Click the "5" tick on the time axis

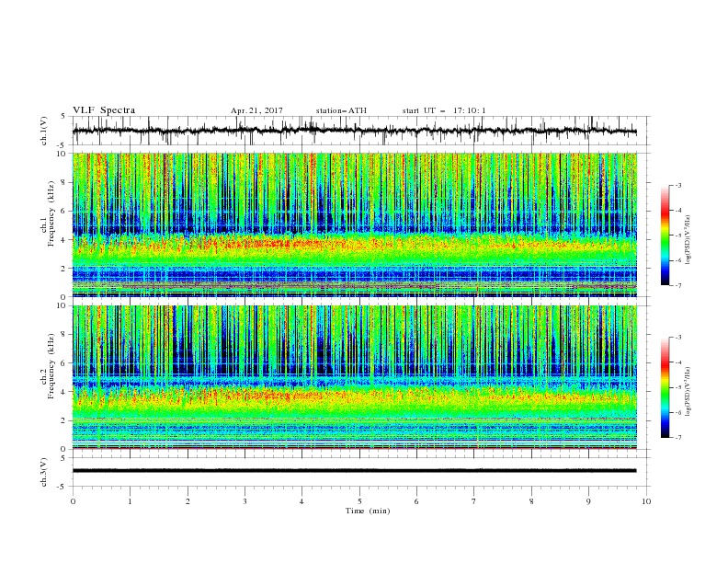pos(359,501)
